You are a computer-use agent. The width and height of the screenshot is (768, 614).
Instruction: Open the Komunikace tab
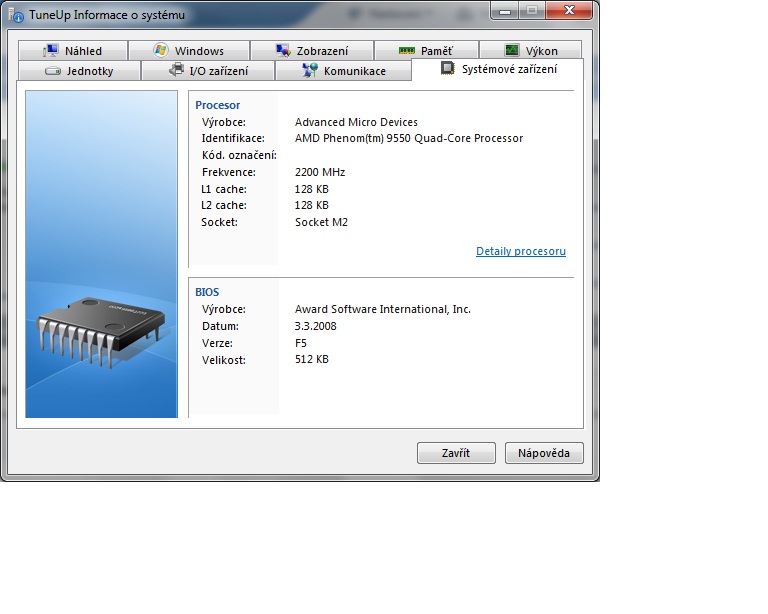(x=343, y=71)
